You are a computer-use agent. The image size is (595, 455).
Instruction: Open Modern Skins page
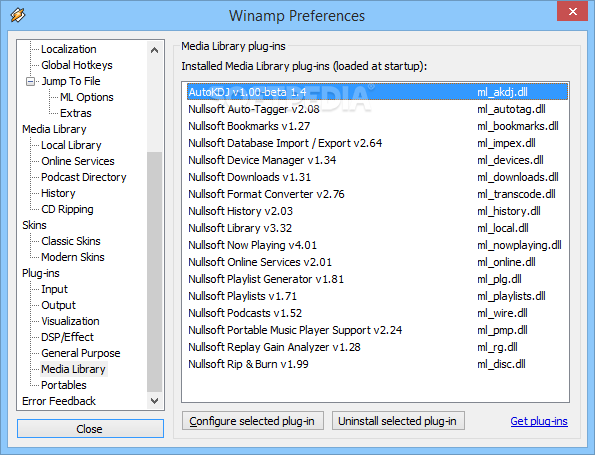pyautogui.click(x=72, y=257)
